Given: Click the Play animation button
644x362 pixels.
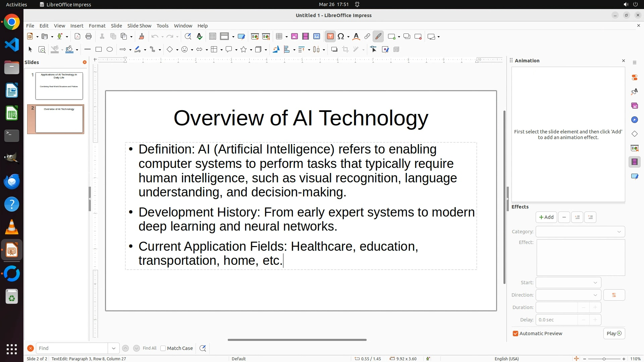Looking at the screenshot, I should click(614, 334).
